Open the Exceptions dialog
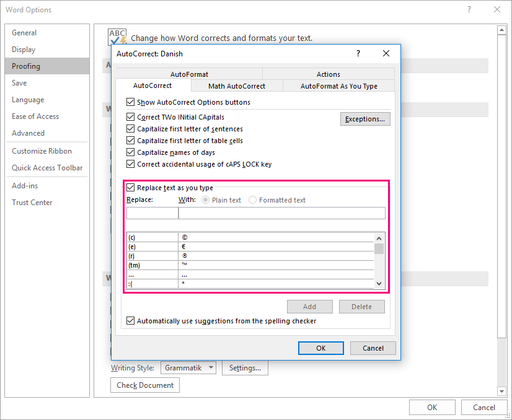Viewport: 512px width, 420px height. click(x=365, y=119)
